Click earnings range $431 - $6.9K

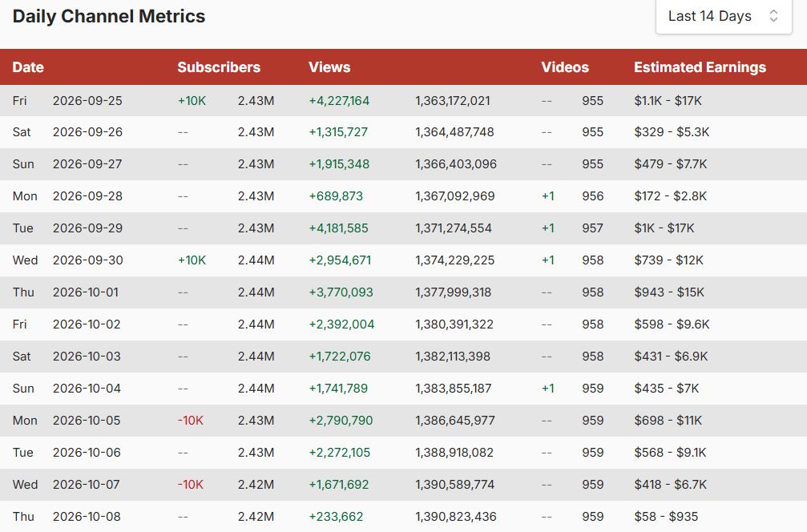(671, 356)
